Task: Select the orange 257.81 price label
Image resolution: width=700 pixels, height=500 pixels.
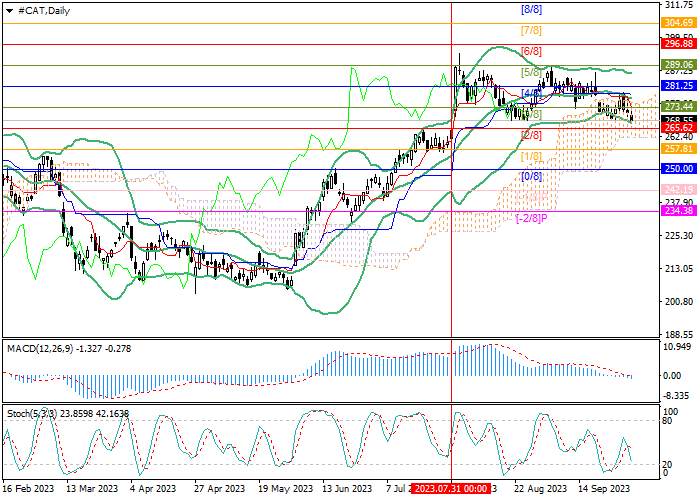Action: (x=678, y=149)
